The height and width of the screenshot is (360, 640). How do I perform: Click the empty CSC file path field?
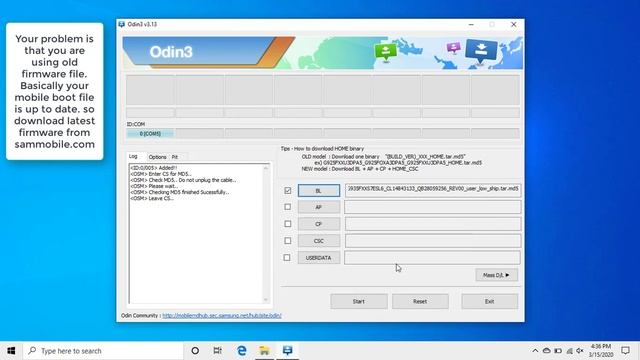[x=433, y=241]
